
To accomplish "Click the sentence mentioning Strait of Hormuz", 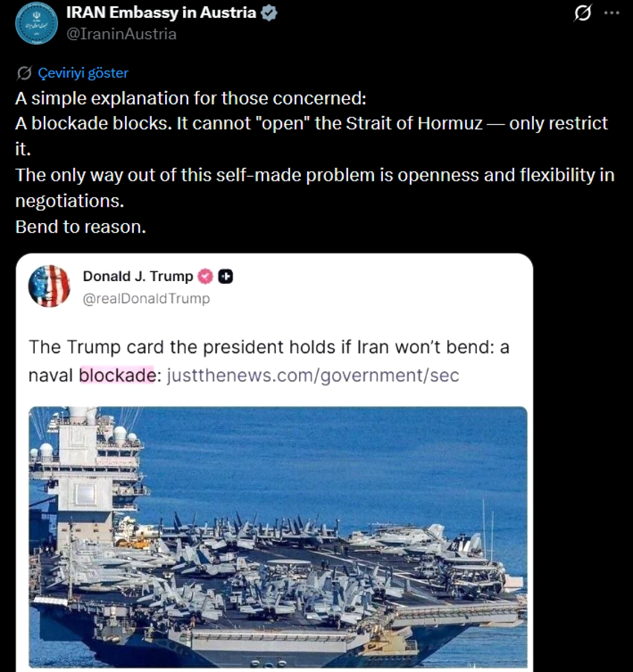I will pyautogui.click(x=311, y=123).
